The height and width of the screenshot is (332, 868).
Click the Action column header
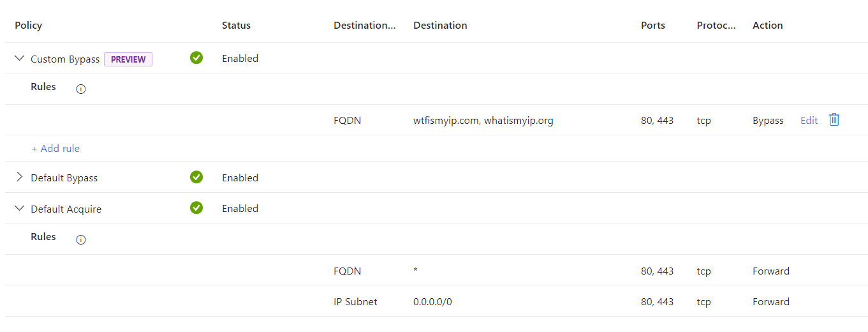point(767,26)
